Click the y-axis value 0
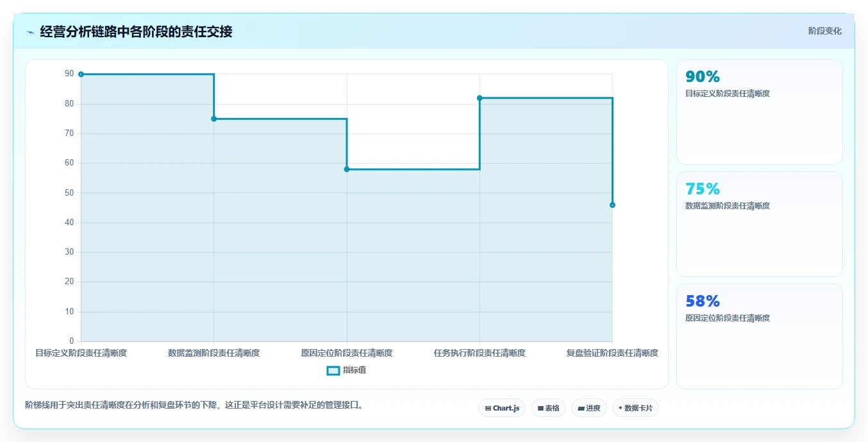The width and height of the screenshot is (868, 442). pos(72,341)
